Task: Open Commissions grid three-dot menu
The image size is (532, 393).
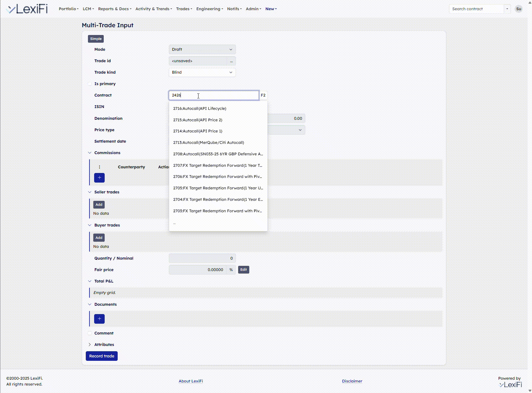Action: pyautogui.click(x=99, y=167)
